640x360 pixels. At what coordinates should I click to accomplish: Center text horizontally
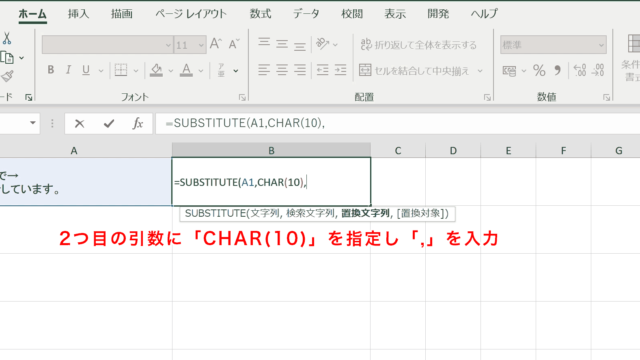tap(282, 70)
